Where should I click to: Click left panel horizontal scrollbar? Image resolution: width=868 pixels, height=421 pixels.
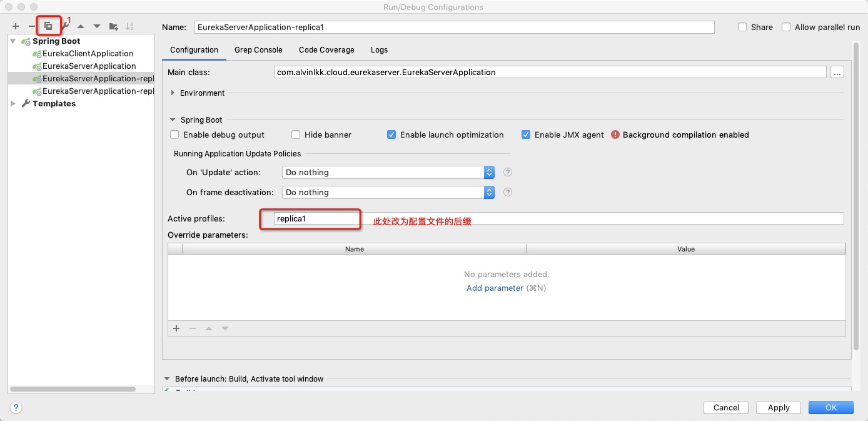73,388
